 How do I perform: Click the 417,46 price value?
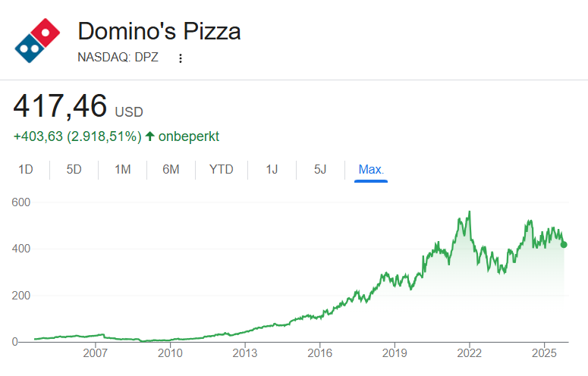point(60,106)
